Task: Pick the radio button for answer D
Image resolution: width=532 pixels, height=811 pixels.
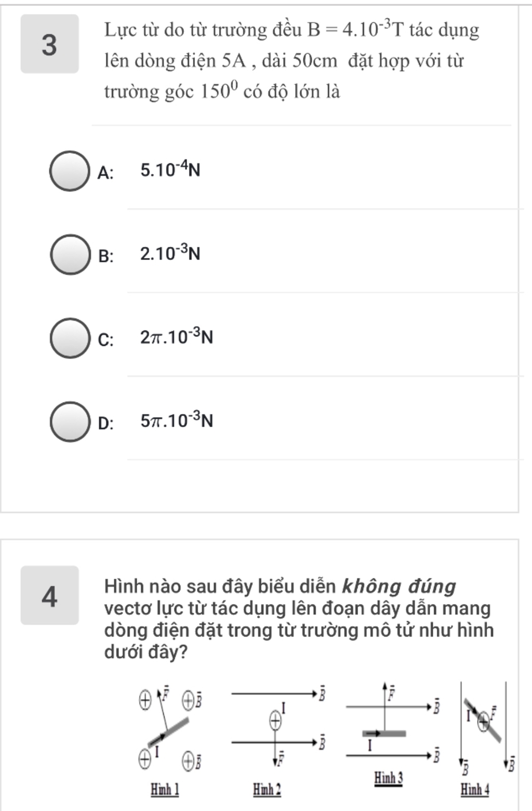Action: click(70, 422)
